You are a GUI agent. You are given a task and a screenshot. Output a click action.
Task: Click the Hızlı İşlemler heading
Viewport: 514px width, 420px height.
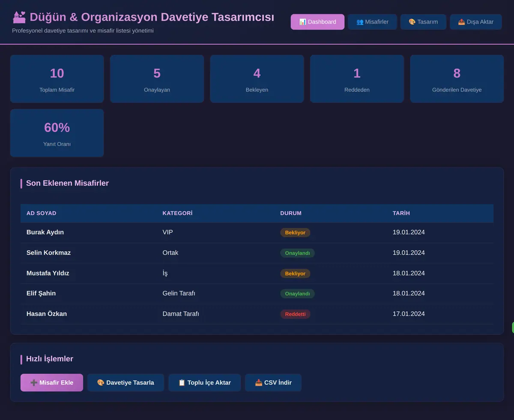tap(50, 359)
